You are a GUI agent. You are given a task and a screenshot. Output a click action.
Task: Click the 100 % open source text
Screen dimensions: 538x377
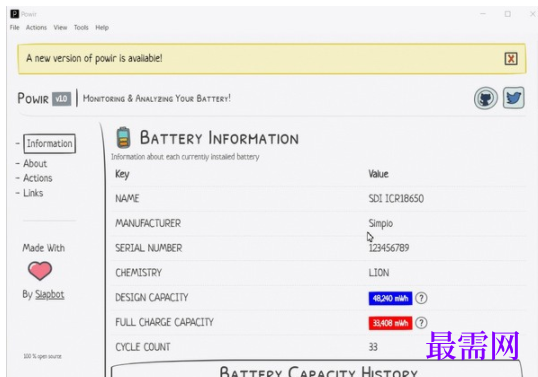click(42, 356)
